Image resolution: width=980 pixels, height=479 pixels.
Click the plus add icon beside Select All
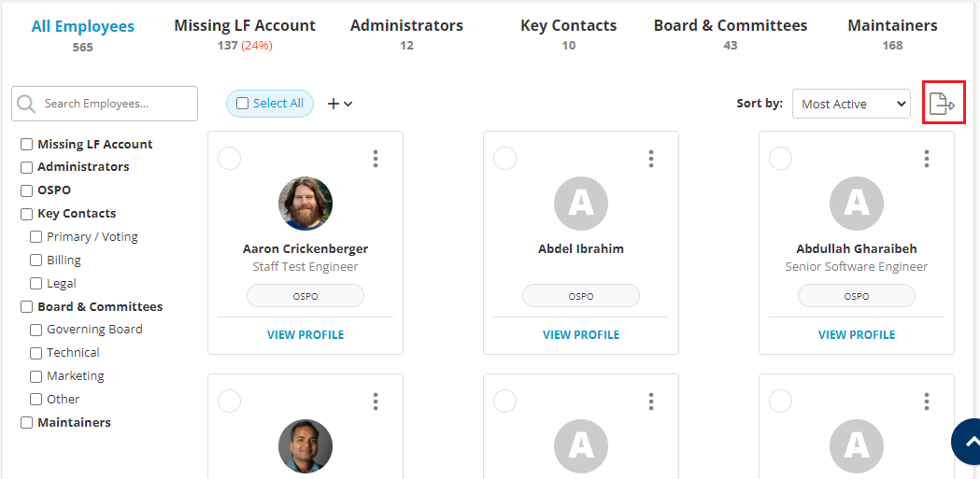pos(333,104)
